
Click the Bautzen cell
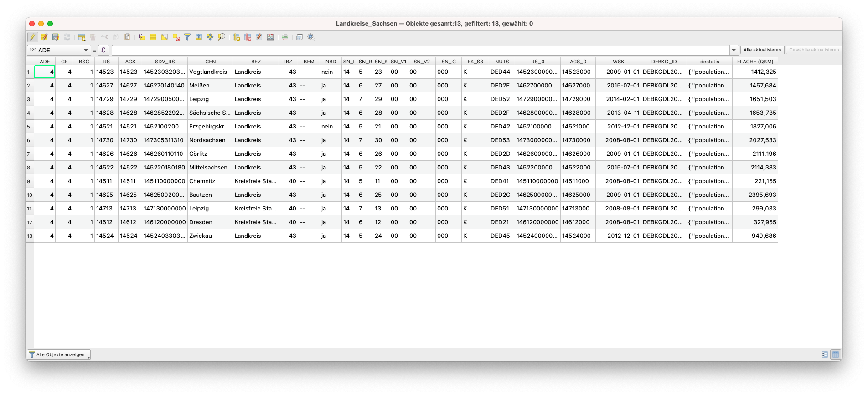click(210, 195)
